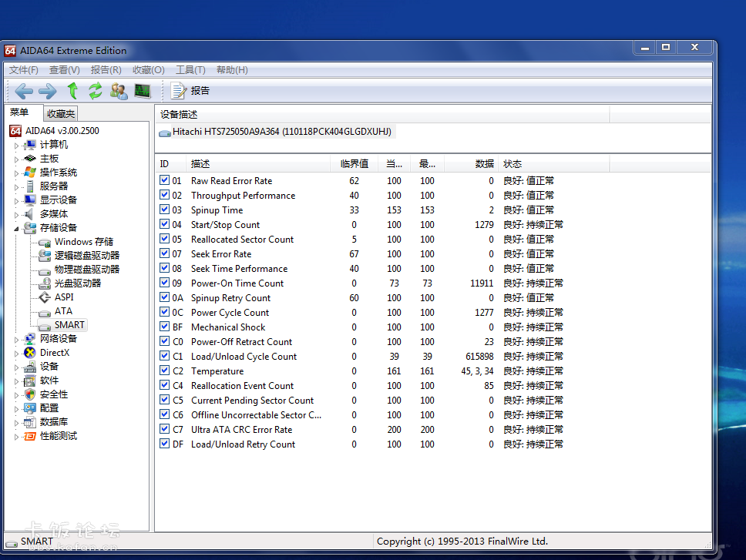Select Windows 存储 tree item
This screenshot has height=560, width=746.
coord(84,242)
